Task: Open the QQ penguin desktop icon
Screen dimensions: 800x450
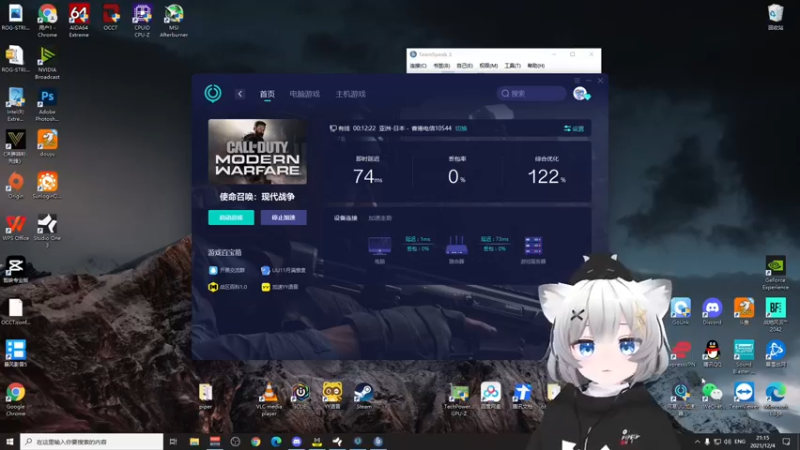Action: point(712,353)
